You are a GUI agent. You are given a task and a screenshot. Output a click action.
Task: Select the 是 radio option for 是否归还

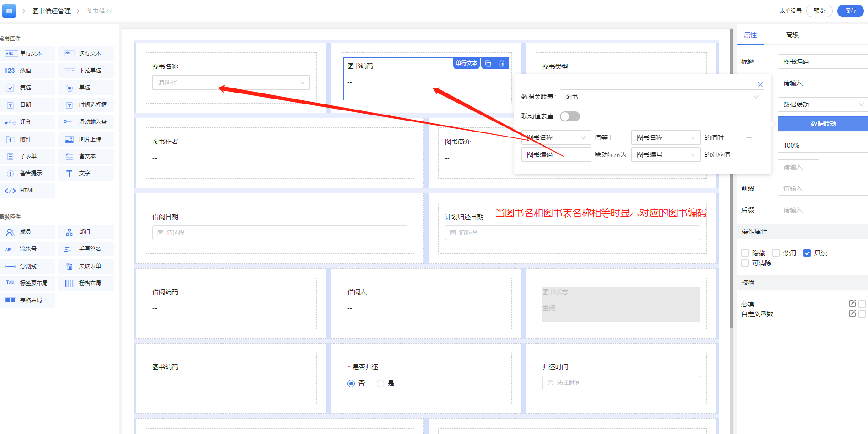coord(380,384)
